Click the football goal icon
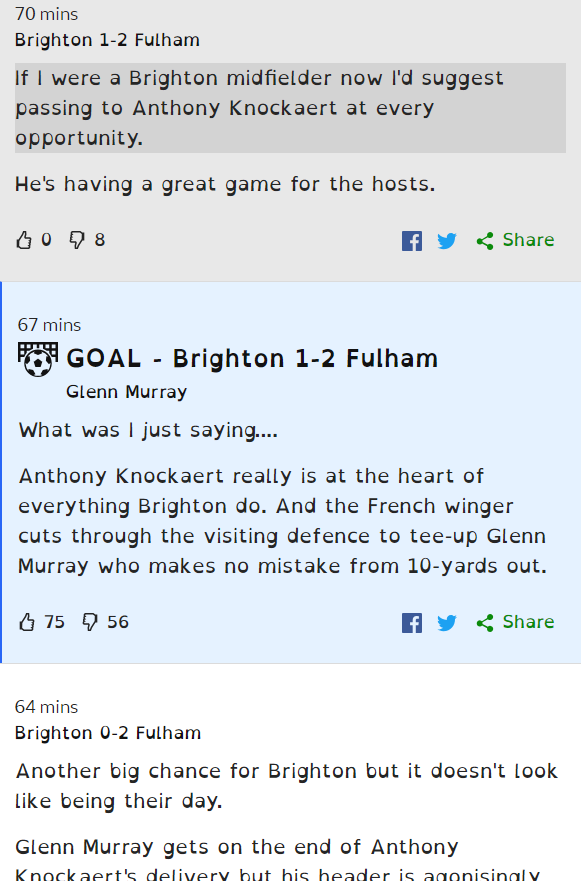The width and height of the screenshot is (581, 881). 38,359
